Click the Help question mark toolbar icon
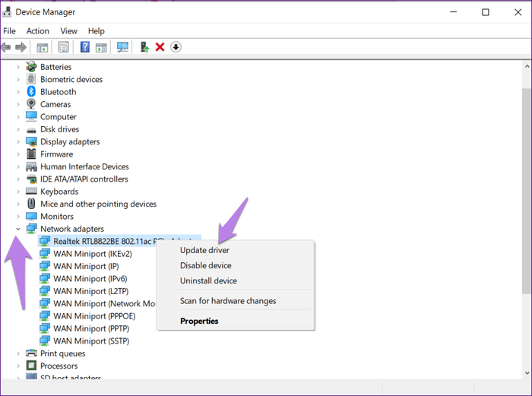 tap(85, 47)
